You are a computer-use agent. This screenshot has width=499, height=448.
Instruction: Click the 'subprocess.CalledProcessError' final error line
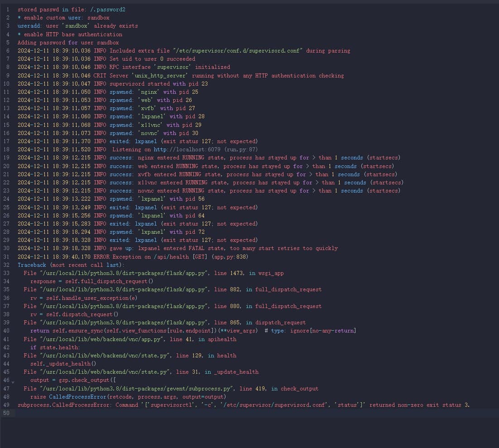pos(244,405)
